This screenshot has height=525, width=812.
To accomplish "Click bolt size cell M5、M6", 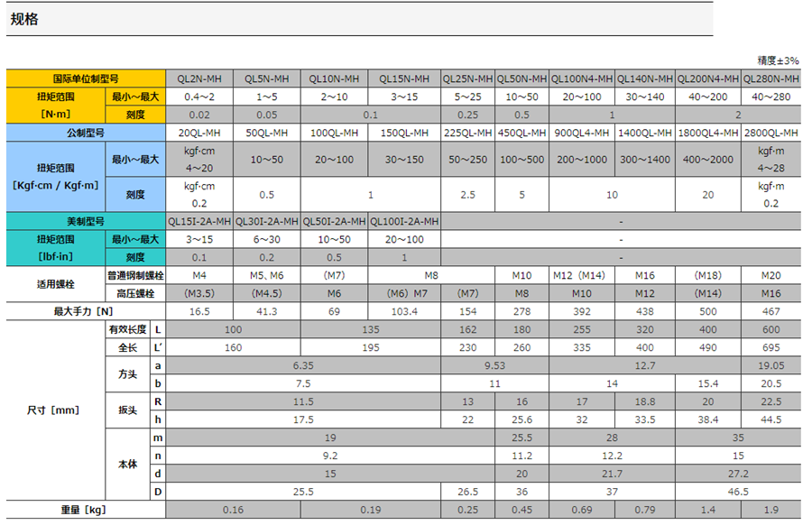I will tap(267, 275).
